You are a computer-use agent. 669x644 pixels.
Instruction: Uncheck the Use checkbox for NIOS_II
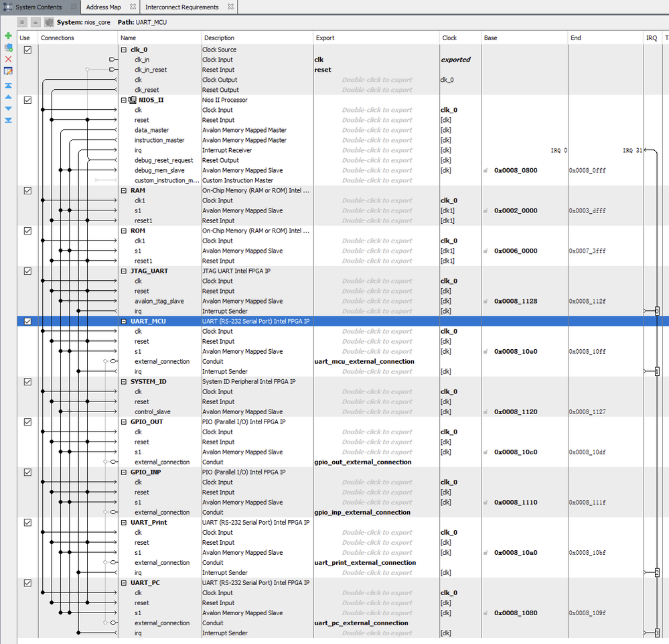pos(27,100)
